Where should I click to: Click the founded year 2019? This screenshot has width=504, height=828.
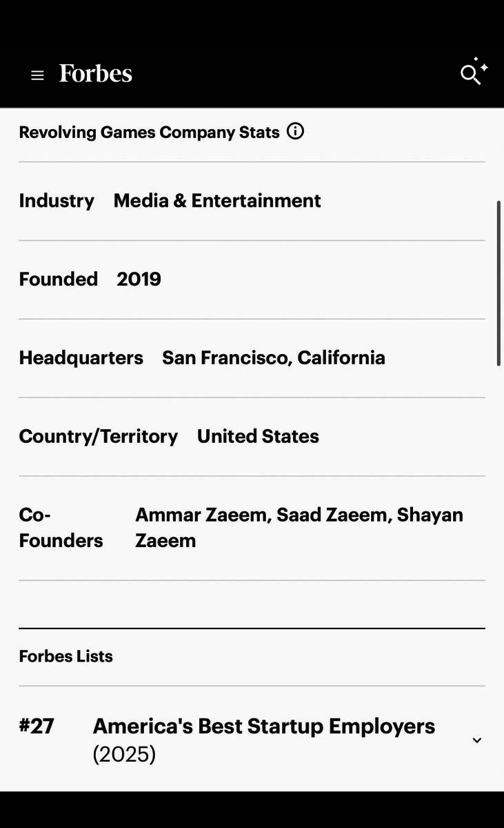point(139,279)
